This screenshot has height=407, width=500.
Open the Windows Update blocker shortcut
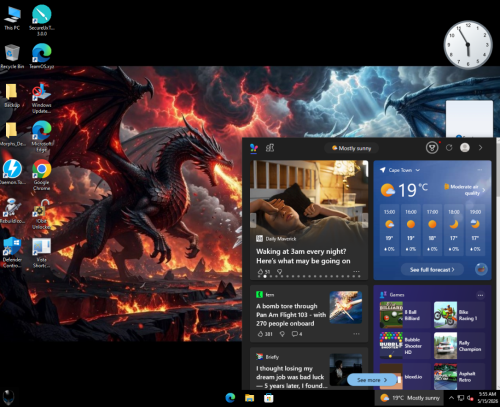[42, 98]
